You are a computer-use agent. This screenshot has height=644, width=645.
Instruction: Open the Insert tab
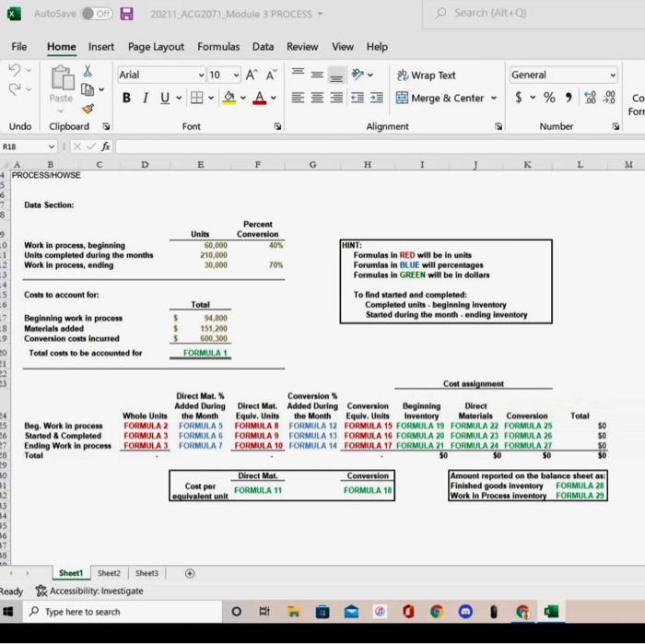point(101,47)
